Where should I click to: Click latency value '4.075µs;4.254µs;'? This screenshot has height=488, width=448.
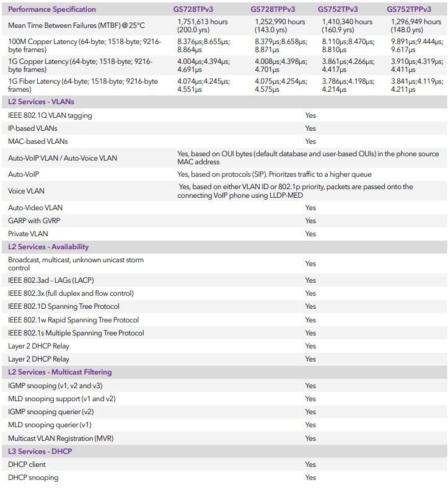point(281,82)
